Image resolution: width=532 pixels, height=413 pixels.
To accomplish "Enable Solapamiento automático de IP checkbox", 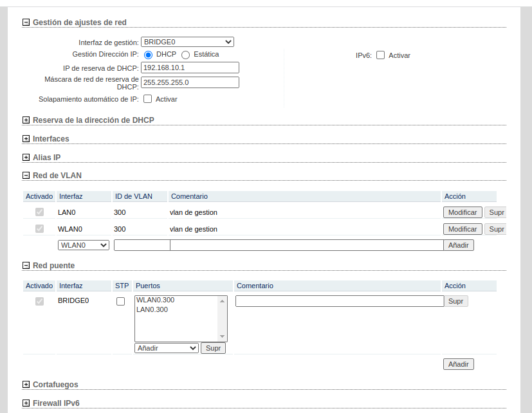I will pyautogui.click(x=147, y=99).
